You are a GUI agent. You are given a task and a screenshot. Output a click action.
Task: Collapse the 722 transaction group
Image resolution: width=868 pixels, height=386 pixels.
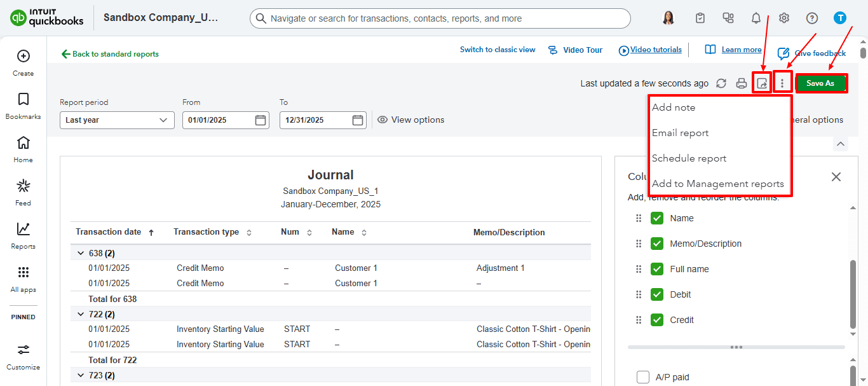pos(81,314)
